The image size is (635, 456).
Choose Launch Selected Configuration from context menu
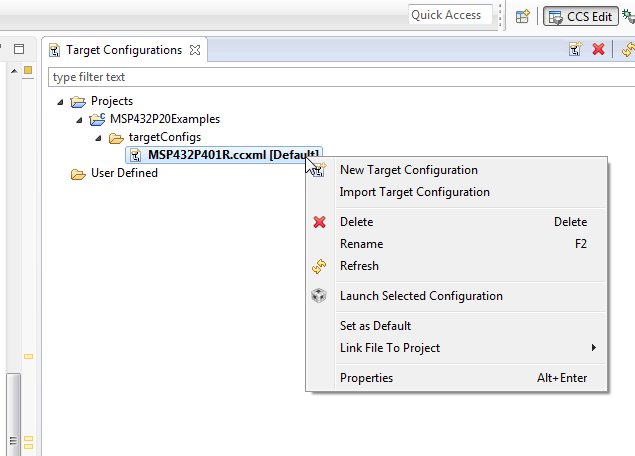pyautogui.click(x=421, y=296)
